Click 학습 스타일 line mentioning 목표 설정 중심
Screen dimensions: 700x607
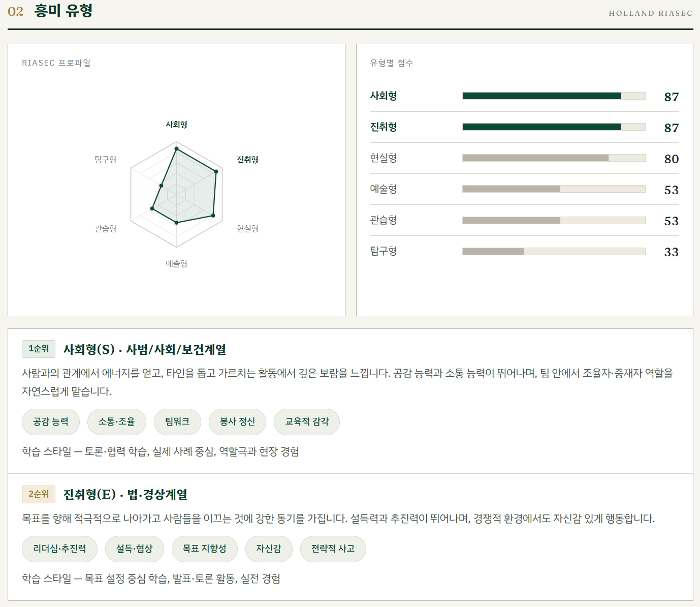(x=151, y=579)
